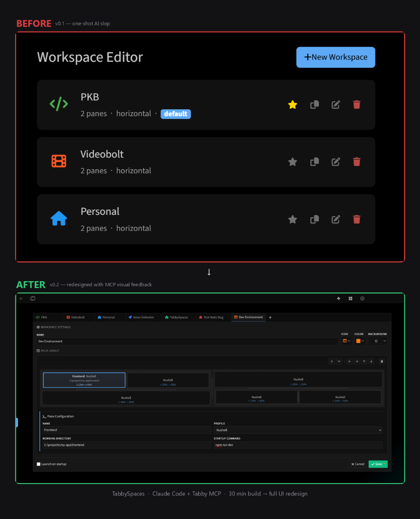420x519 pixels.
Task: Click the edit pencil icon for Videobolt
Action: click(x=336, y=162)
